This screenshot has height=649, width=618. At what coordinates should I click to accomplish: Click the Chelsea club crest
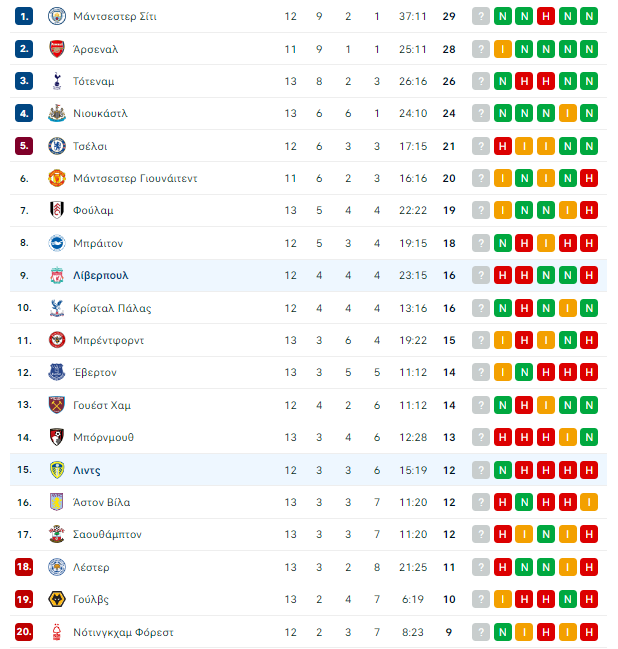(57, 146)
